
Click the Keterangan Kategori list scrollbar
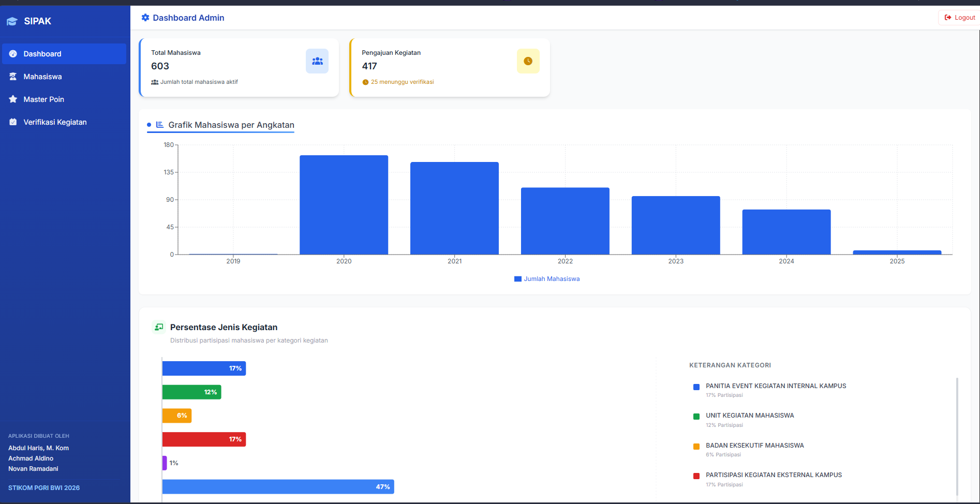tap(957, 437)
